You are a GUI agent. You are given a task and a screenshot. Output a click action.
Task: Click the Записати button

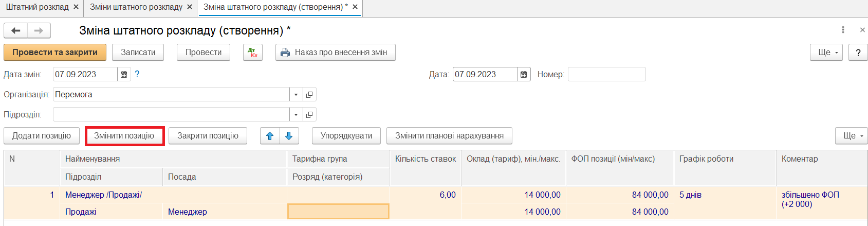pyautogui.click(x=138, y=53)
